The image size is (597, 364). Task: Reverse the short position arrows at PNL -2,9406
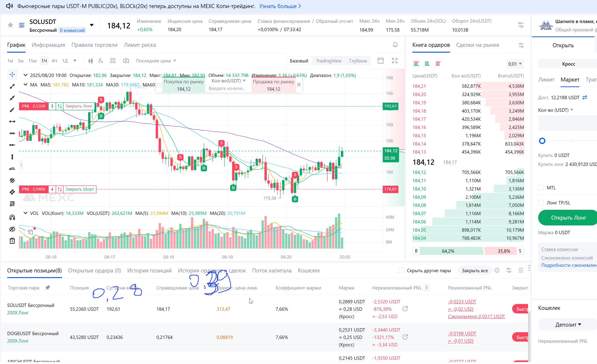[60, 189]
